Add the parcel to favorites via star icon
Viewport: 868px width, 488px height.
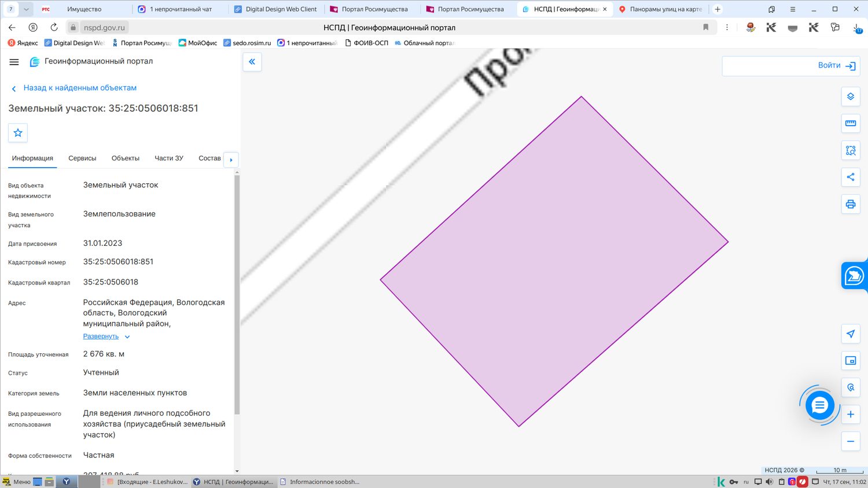point(18,133)
